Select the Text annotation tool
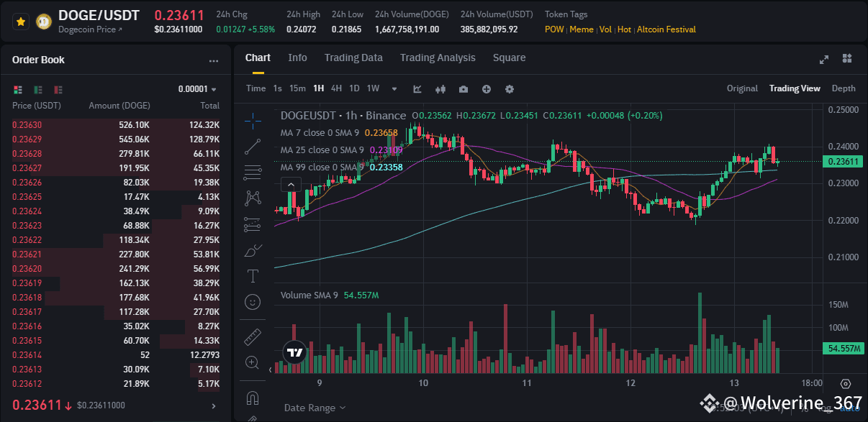 click(253, 275)
